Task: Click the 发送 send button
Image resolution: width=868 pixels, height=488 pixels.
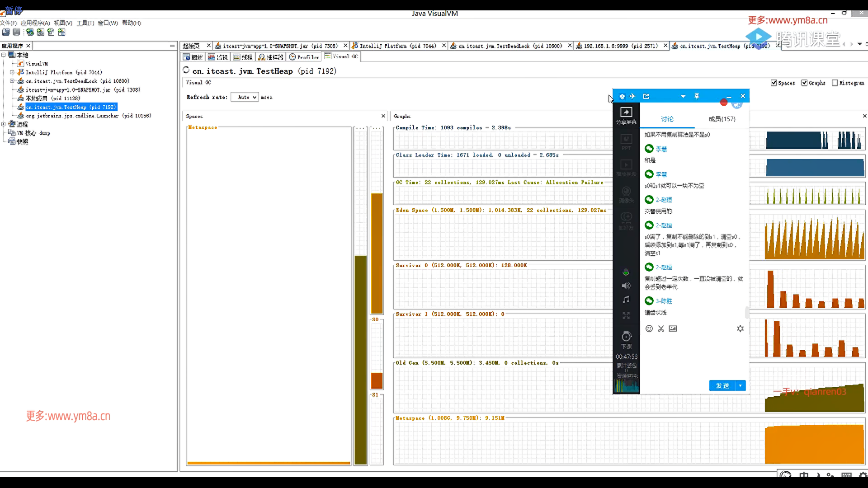Action: 722,385
